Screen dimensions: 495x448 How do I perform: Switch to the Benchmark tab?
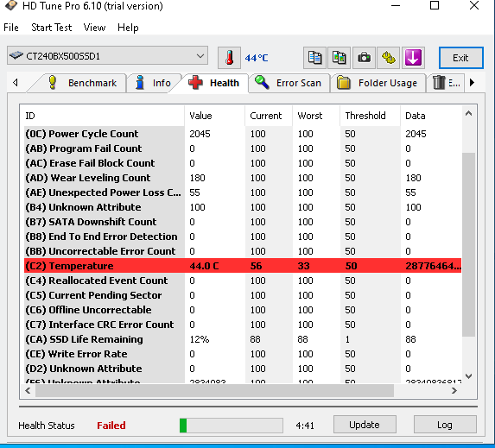82,83
